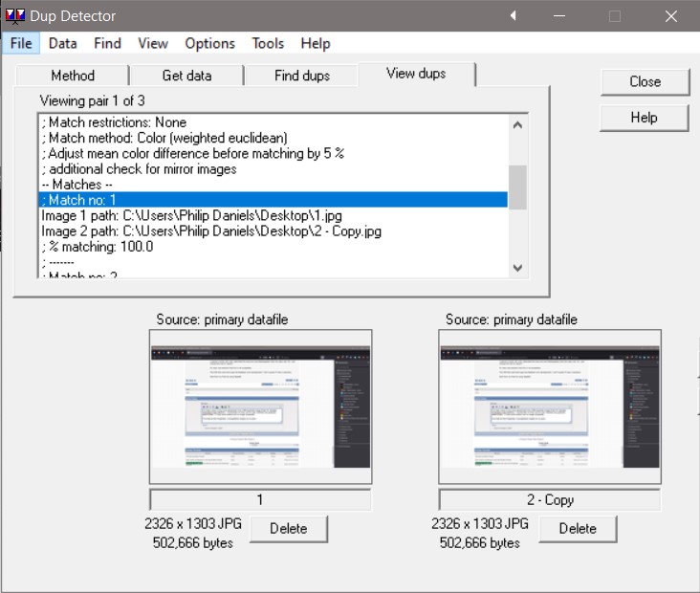Select the 'Match restrictions: None' row
Screen dimensions: 700x593
pyautogui.click(x=273, y=122)
